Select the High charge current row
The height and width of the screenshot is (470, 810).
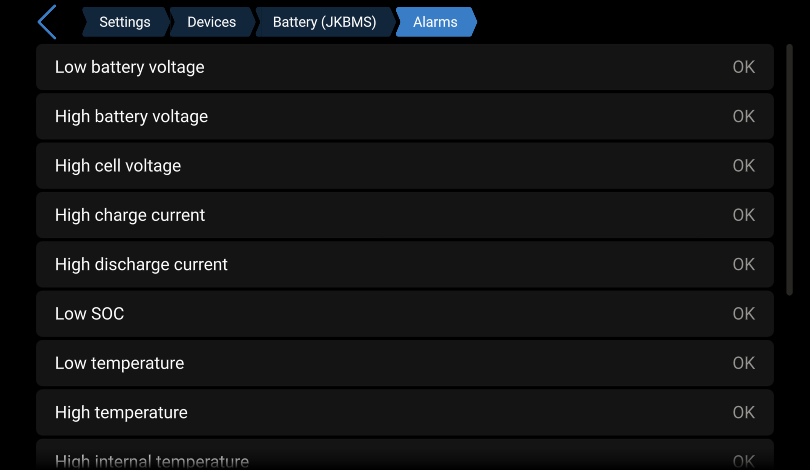405,215
